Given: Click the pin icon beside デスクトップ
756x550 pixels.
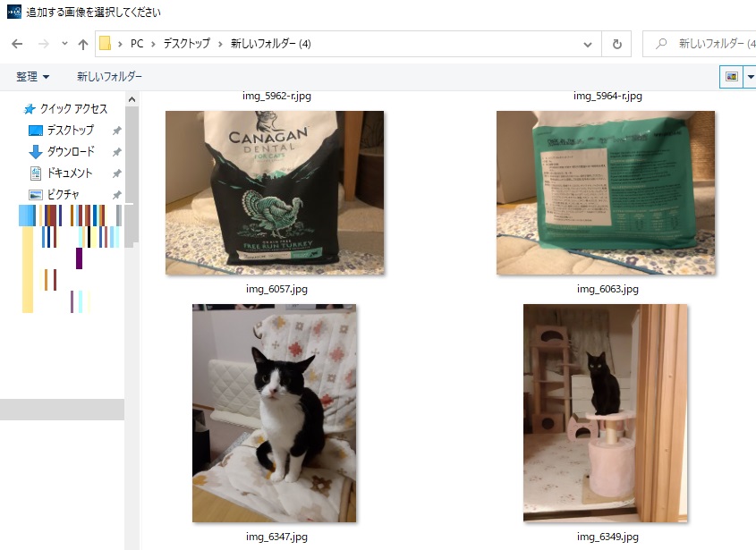Looking at the screenshot, I should click(x=116, y=131).
